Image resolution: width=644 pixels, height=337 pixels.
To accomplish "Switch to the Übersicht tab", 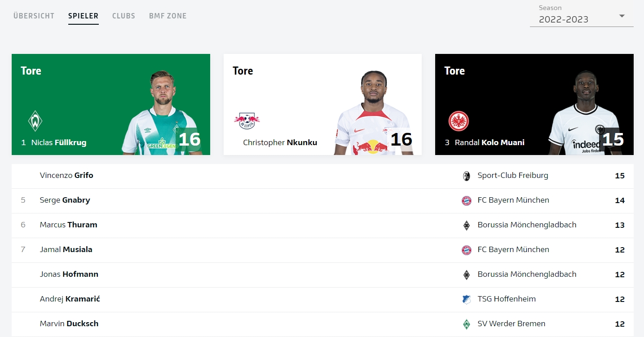I will click(34, 16).
